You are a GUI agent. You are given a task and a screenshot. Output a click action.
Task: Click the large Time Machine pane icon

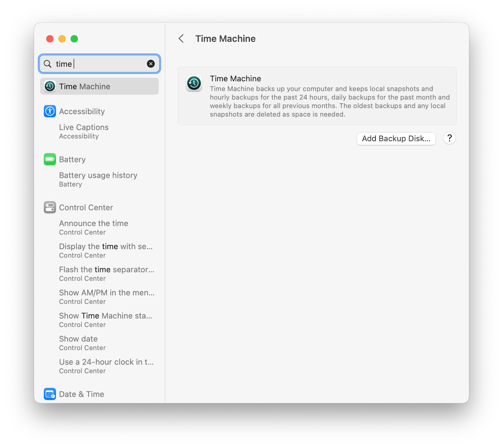pos(194,83)
